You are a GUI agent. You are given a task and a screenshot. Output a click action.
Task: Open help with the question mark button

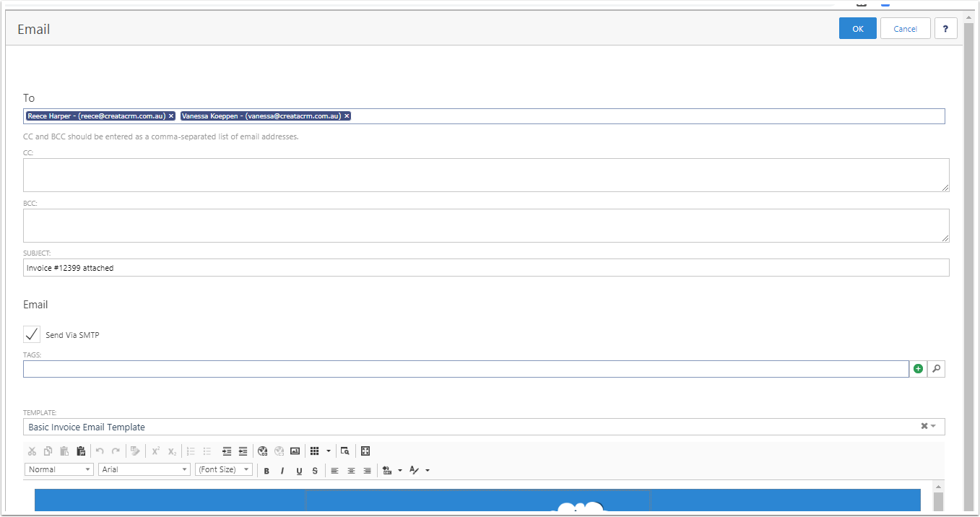946,29
